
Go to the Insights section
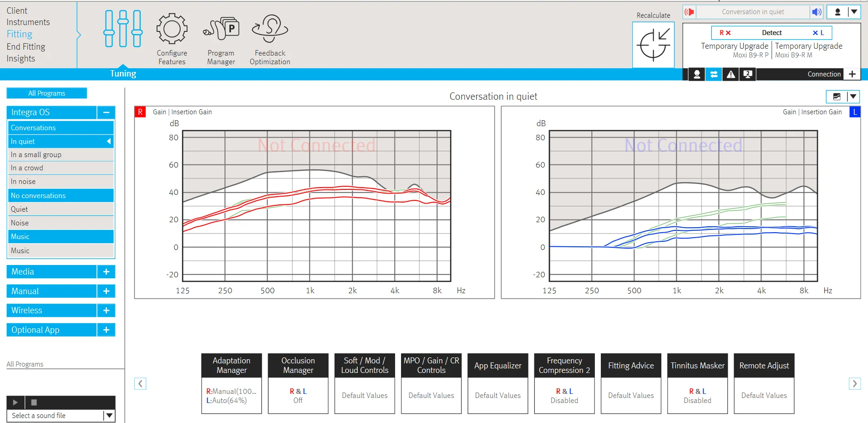[x=21, y=59]
